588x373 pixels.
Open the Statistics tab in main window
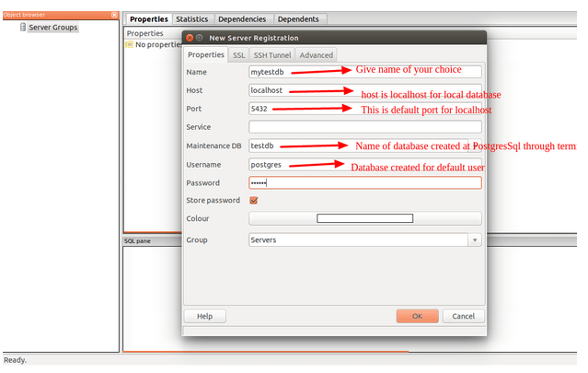coord(192,19)
